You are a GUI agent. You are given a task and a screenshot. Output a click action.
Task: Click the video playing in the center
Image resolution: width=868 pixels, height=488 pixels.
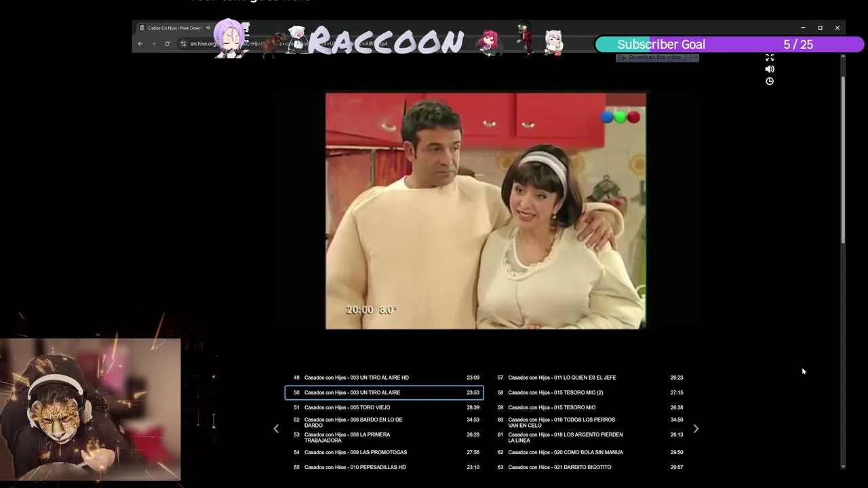pyautogui.click(x=486, y=211)
